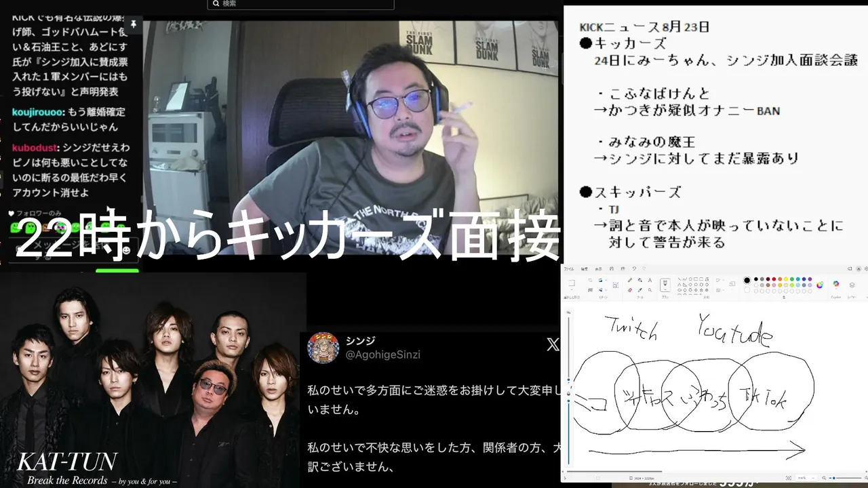Click the green send button below chat
This screenshot has width=868, height=488.
coord(117,270)
